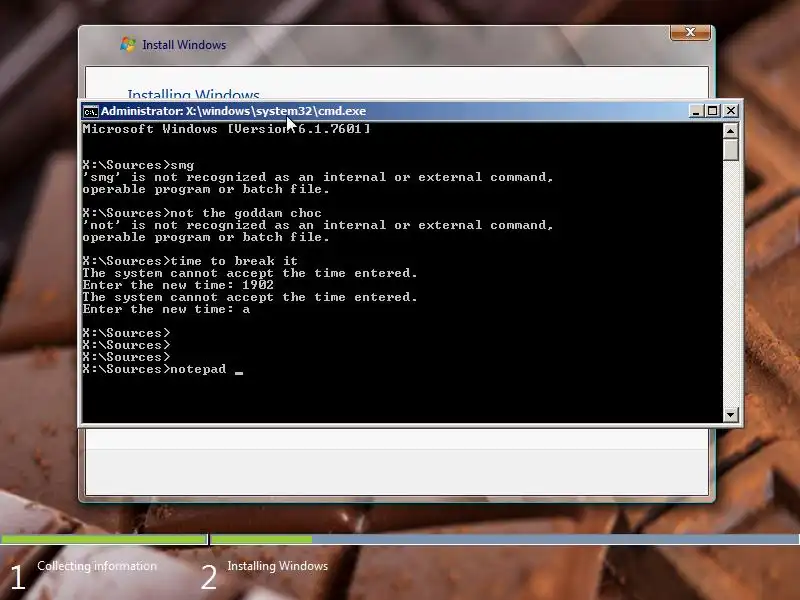Click the 'not the goddam choc' command line
The image size is (800, 600).
[x=202, y=213]
